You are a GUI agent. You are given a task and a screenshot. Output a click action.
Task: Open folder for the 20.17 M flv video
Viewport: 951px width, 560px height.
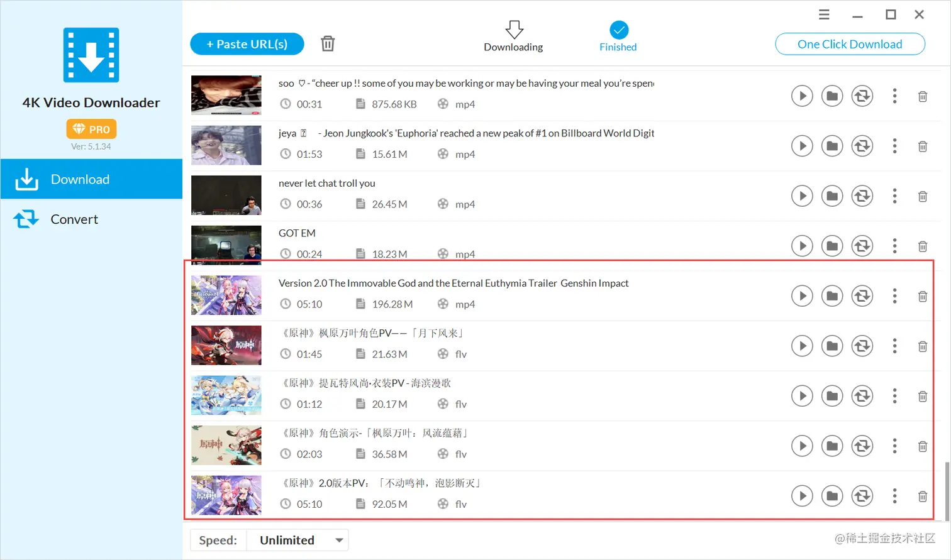(x=832, y=396)
